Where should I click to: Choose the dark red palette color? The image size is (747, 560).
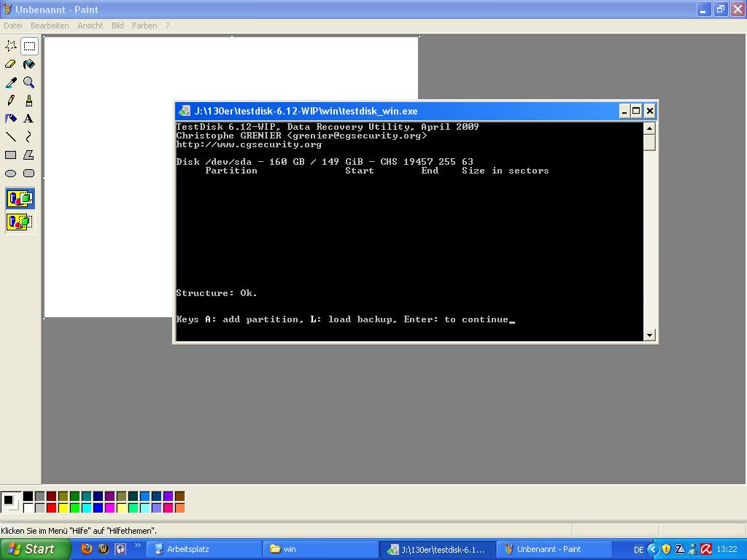click(x=52, y=497)
